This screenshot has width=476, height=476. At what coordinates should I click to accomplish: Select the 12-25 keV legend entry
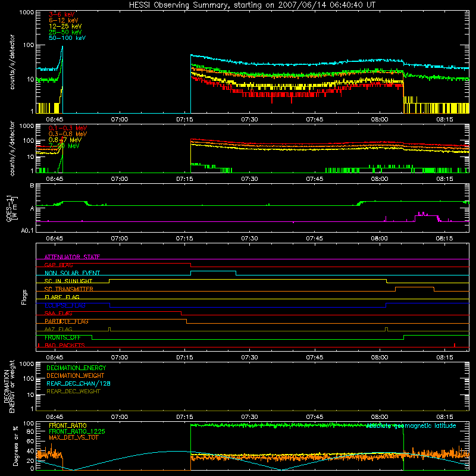(x=65, y=26)
